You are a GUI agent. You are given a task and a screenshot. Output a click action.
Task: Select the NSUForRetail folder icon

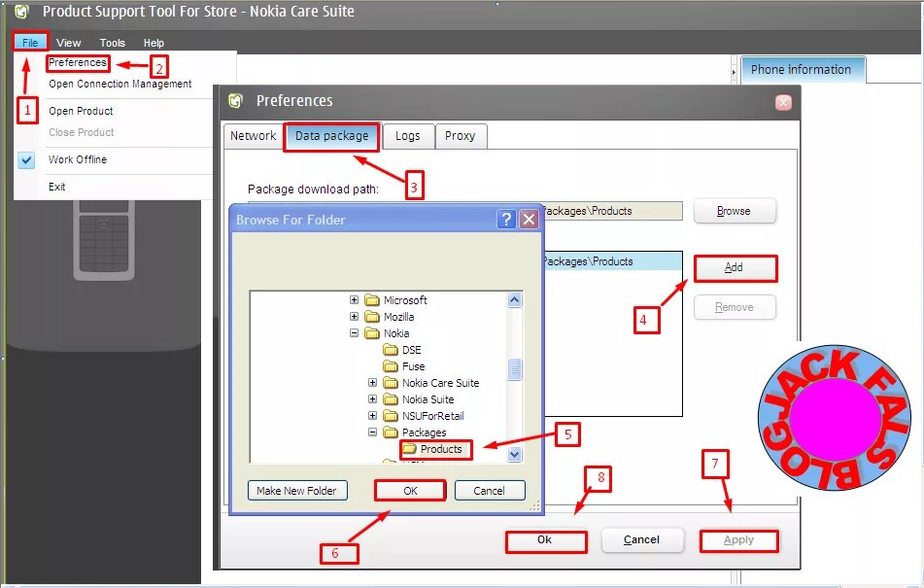click(x=391, y=415)
